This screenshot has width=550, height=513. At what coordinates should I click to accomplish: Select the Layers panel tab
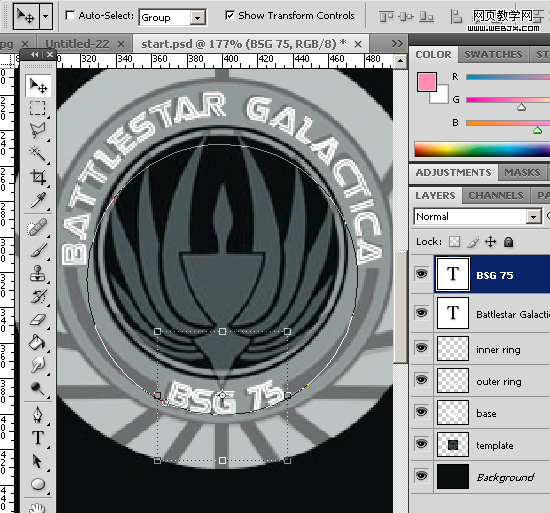click(x=435, y=195)
